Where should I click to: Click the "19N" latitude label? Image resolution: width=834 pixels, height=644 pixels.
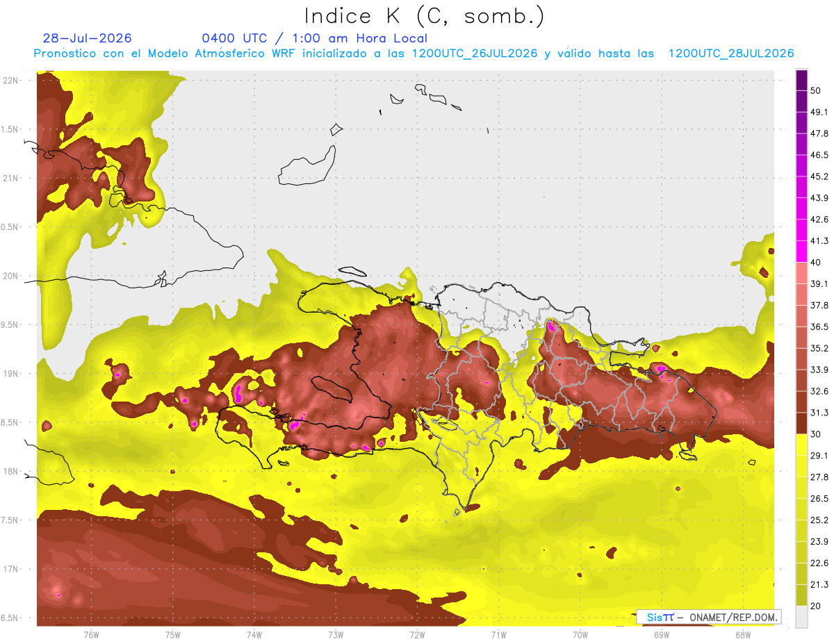(x=10, y=374)
